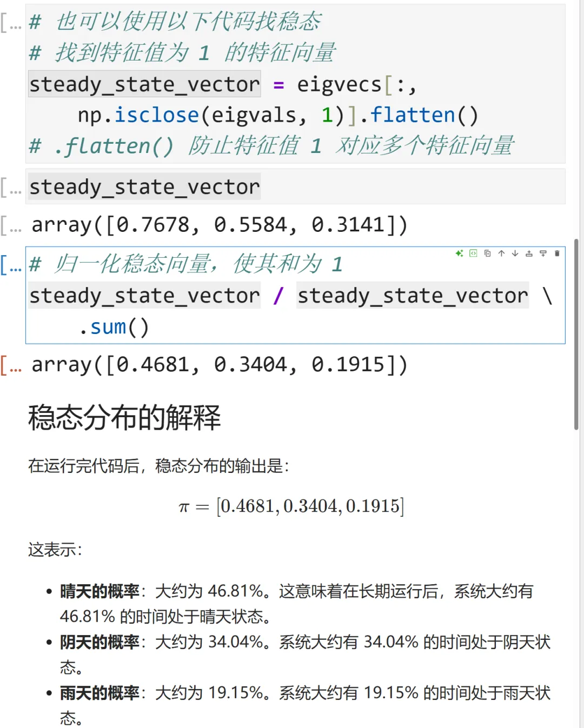The height and width of the screenshot is (728, 584).
Task: Click the pi steady-state formula
Action: click(x=291, y=506)
